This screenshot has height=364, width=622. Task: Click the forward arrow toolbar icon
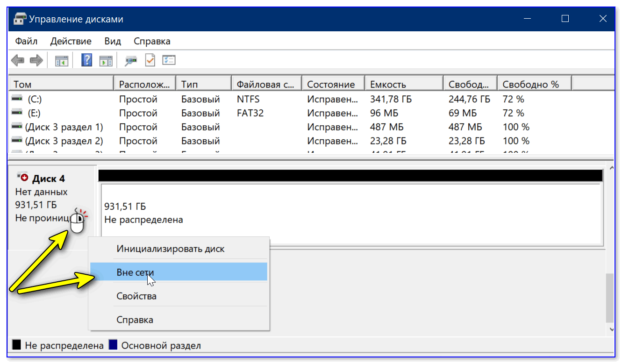(x=36, y=60)
